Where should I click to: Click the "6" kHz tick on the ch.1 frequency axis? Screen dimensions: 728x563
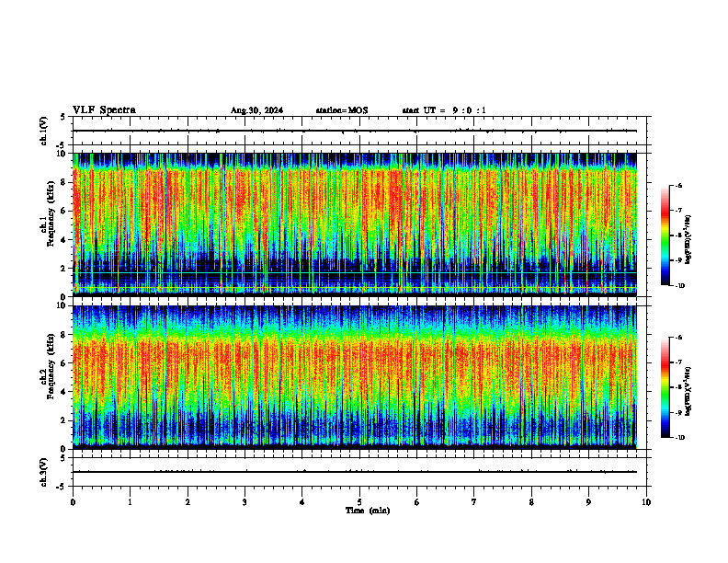pyautogui.click(x=65, y=211)
